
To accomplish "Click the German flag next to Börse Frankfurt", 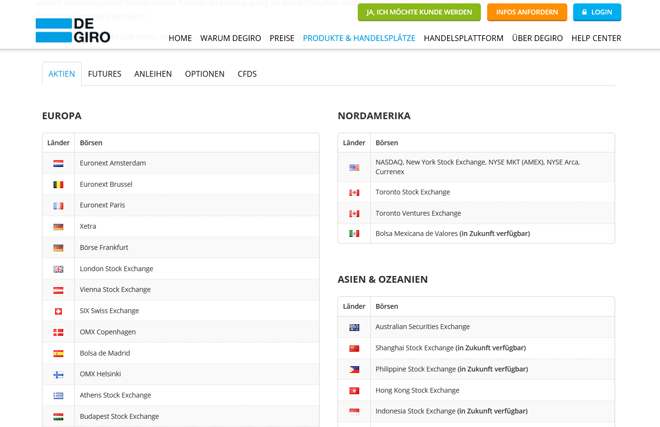I will point(59,248).
